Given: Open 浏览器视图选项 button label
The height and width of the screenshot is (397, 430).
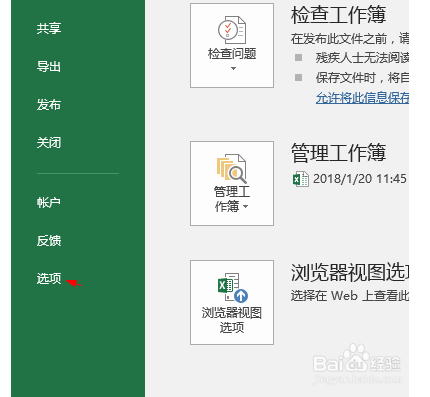Looking at the screenshot, I should click(232, 320).
